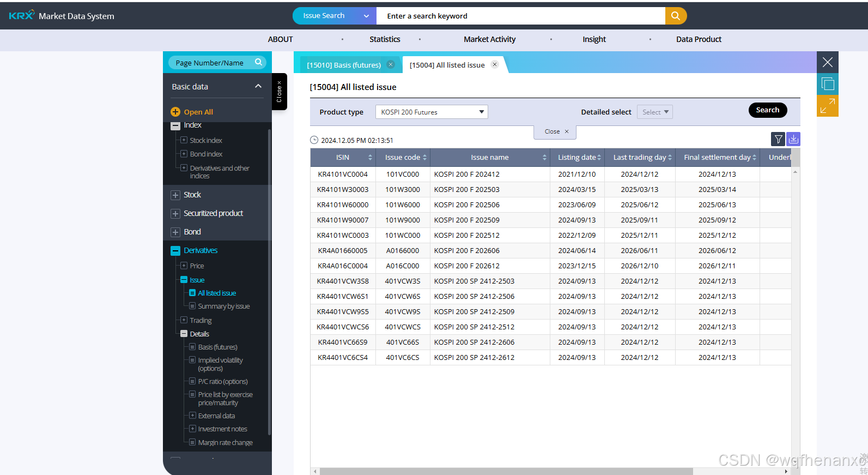Click the search keyword input field
868x475 pixels.
[521, 16]
